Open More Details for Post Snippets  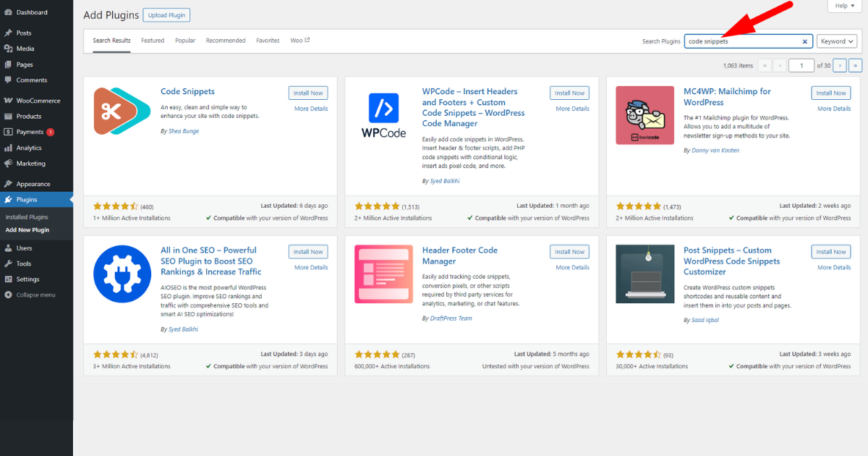click(835, 268)
